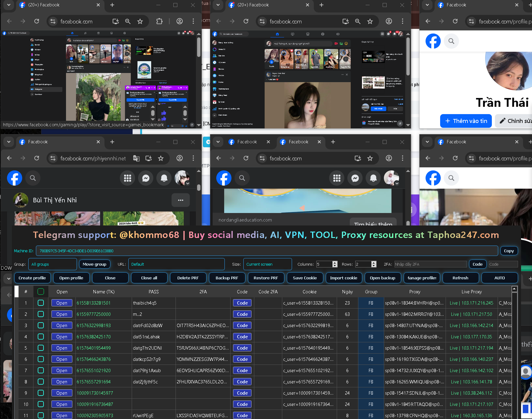Expand the URL Default combo box
The width and height of the screenshot is (532, 419).
click(x=176, y=264)
